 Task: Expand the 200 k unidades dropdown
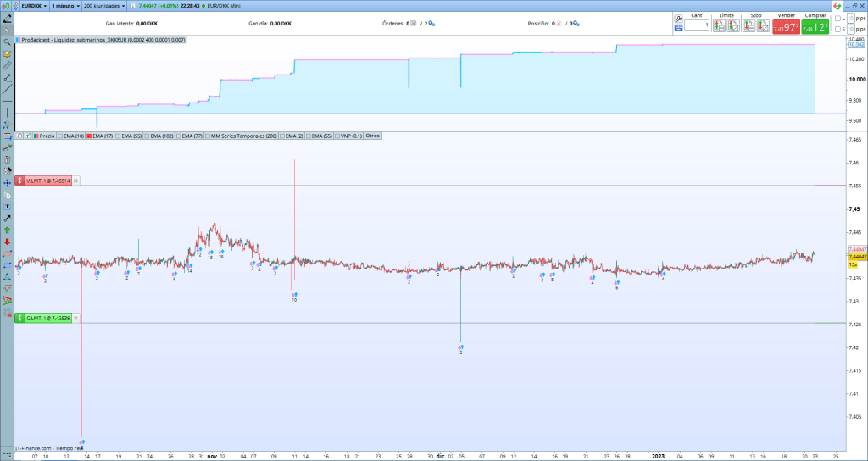coord(104,5)
